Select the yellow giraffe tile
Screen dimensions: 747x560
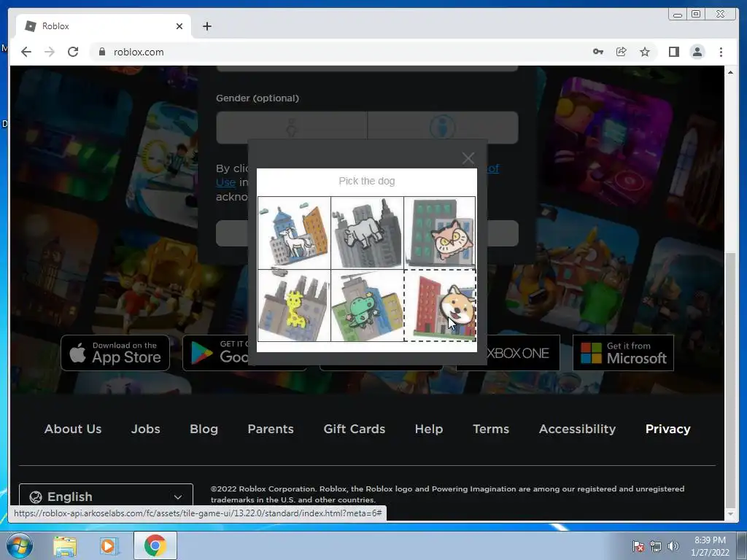tap(294, 306)
